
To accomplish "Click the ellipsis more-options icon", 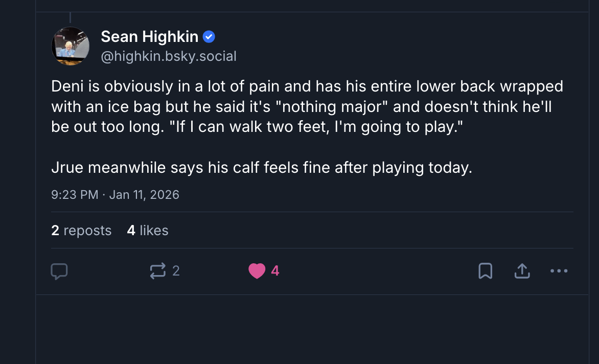I will click(x=559, y=271).
